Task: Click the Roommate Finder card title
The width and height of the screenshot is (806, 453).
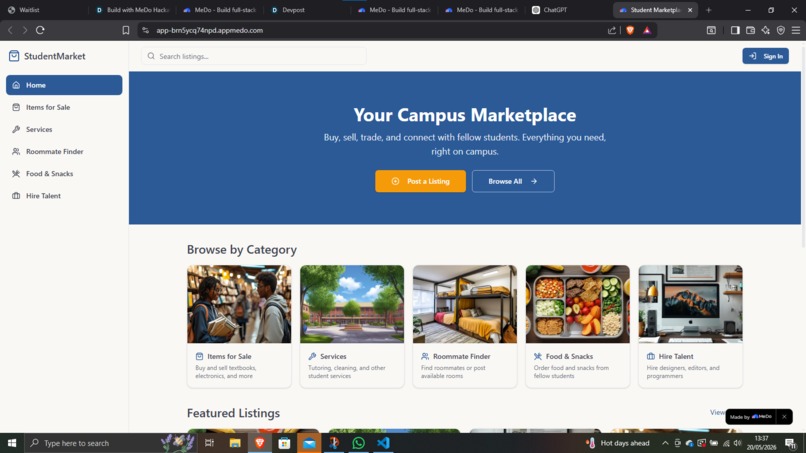Action: point(462,356)
